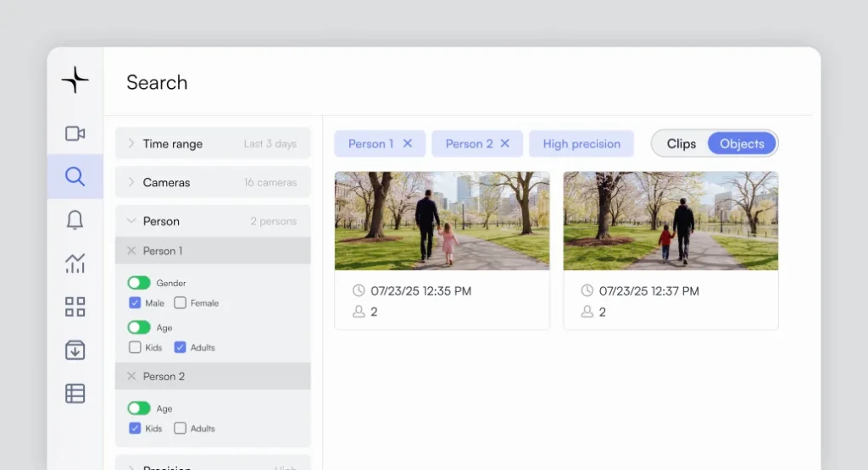Switch to the Clips view
Screen dimensions: 868x470
coord(681,144)
